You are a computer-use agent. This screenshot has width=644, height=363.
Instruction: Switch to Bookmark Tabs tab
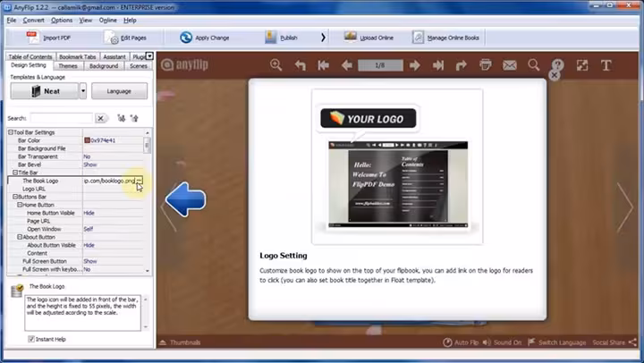click(77, 56)
